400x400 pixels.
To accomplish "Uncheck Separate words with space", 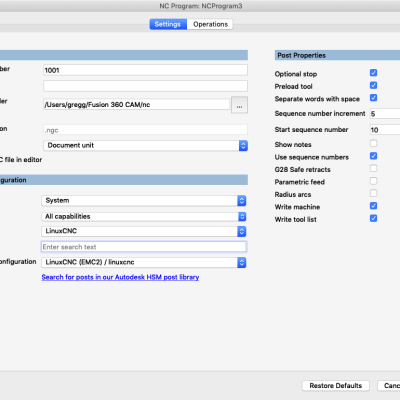I will tap(373, 98).
